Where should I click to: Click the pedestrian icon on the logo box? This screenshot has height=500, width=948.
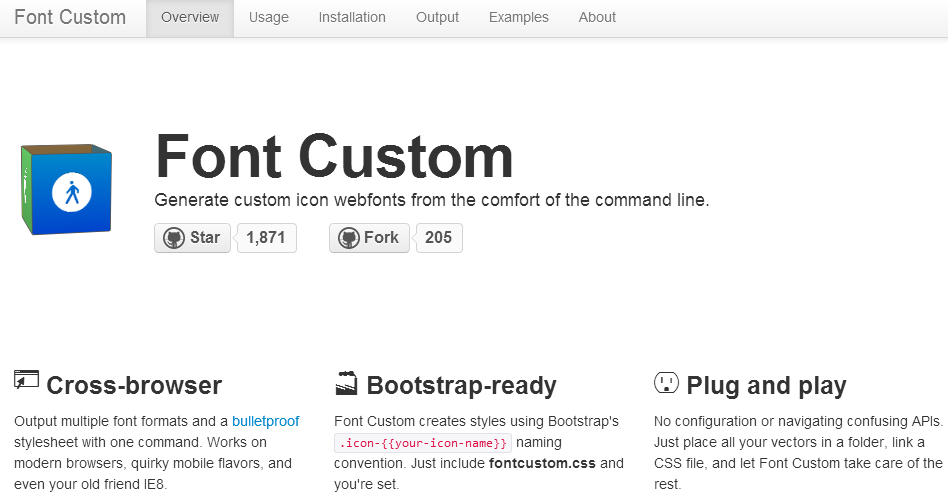[72, 193]
